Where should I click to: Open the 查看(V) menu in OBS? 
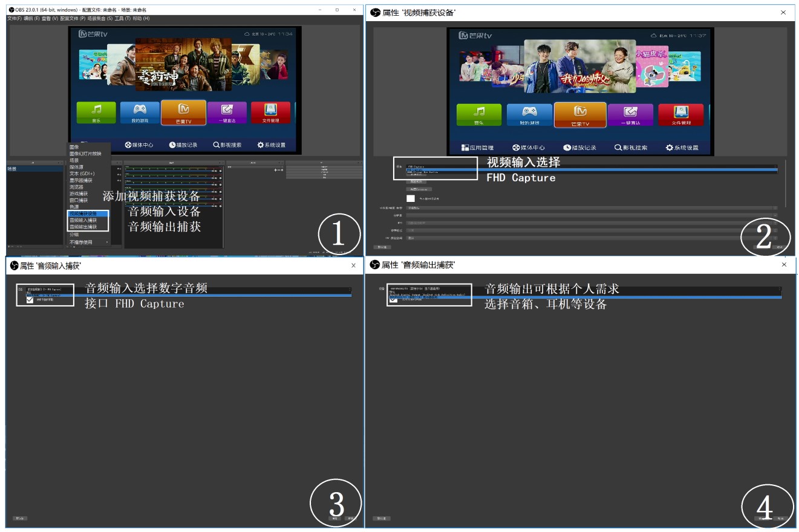tap(50, 19)
